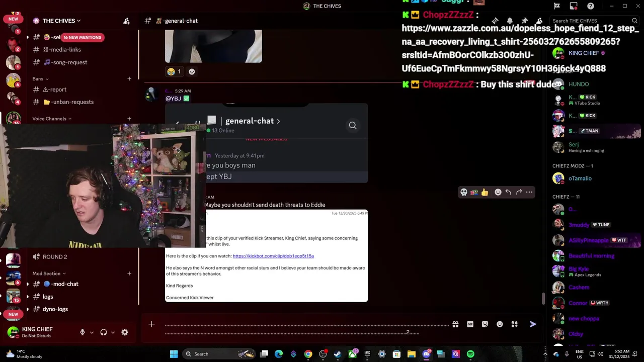The image size is (644, 362).
Task: Open the sticker picker
Action: 485,324
